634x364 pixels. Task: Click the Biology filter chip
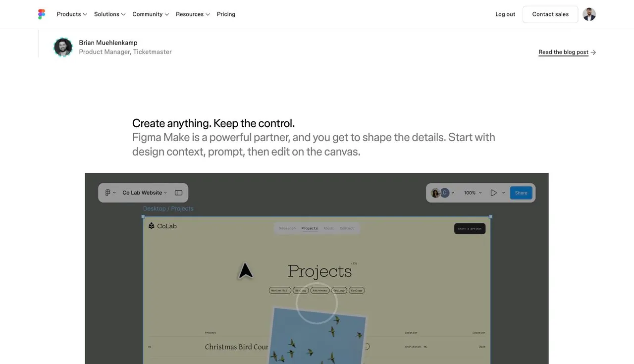[x=301, y=290]
